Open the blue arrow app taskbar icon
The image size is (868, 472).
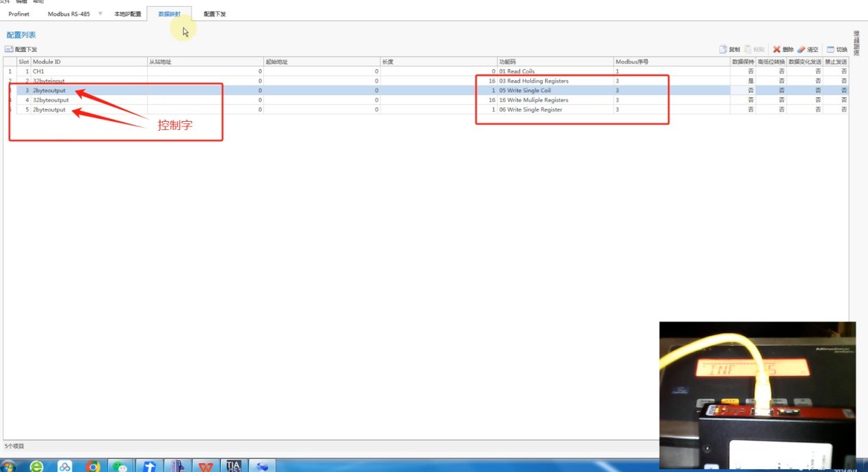(x=150, y=467)
